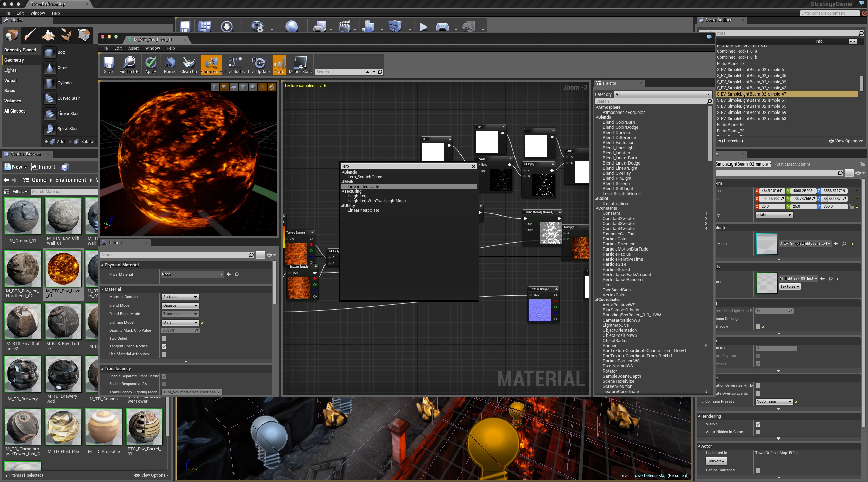Clear the lerp search box with X
The image size is (868, 482).
473,166
